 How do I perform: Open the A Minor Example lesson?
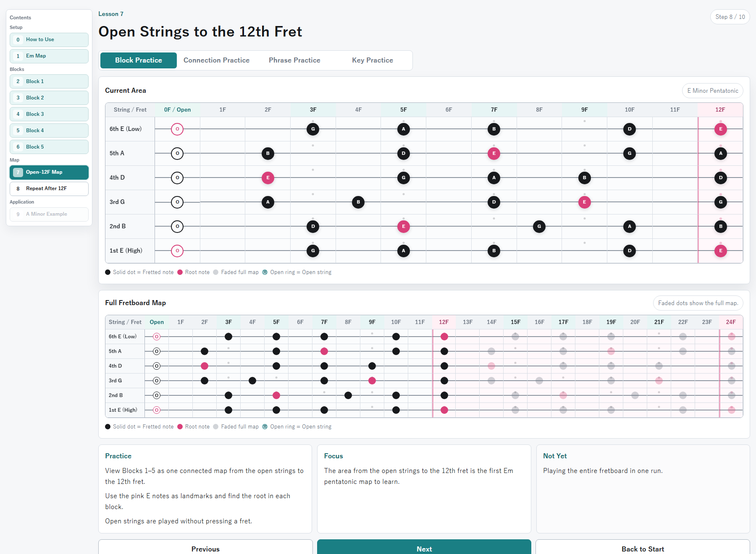49,214
